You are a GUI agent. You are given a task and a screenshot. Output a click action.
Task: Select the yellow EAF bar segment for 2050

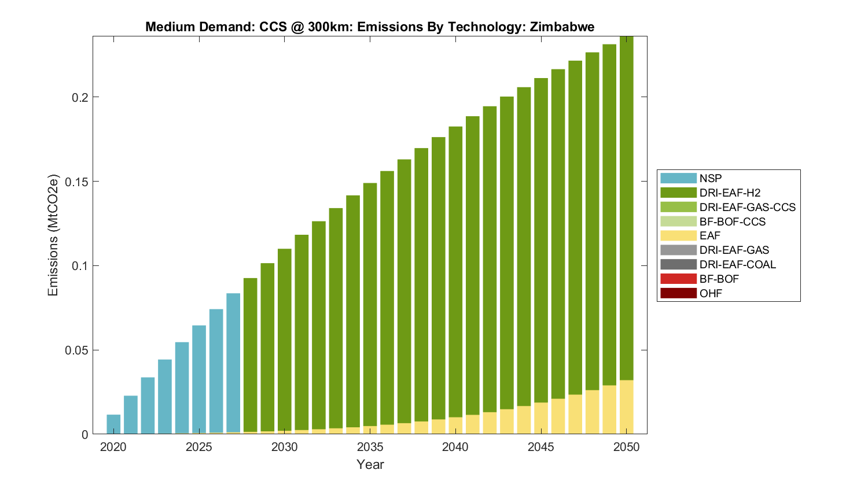pyautogui.click(x=626, y=407)
